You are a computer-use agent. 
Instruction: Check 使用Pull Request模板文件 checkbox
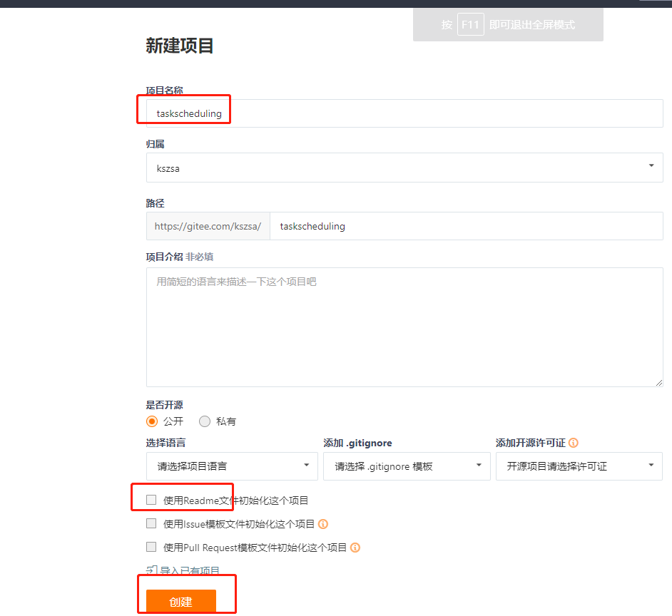151,547
